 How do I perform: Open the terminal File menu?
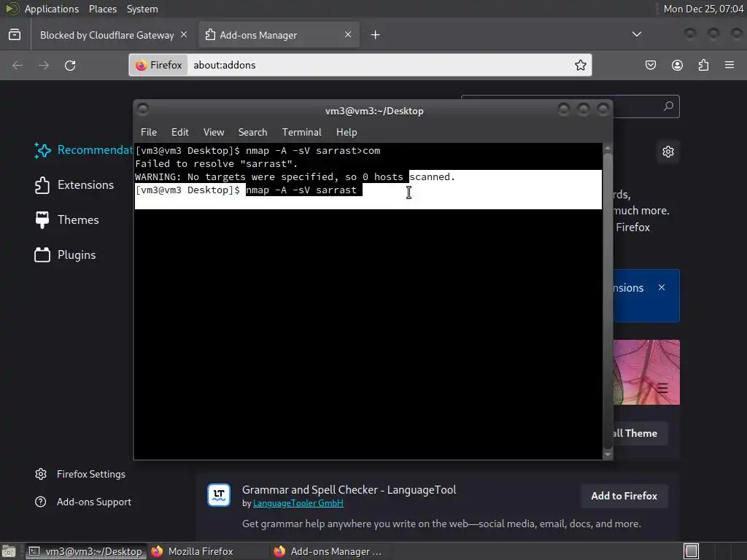[149, 133]
